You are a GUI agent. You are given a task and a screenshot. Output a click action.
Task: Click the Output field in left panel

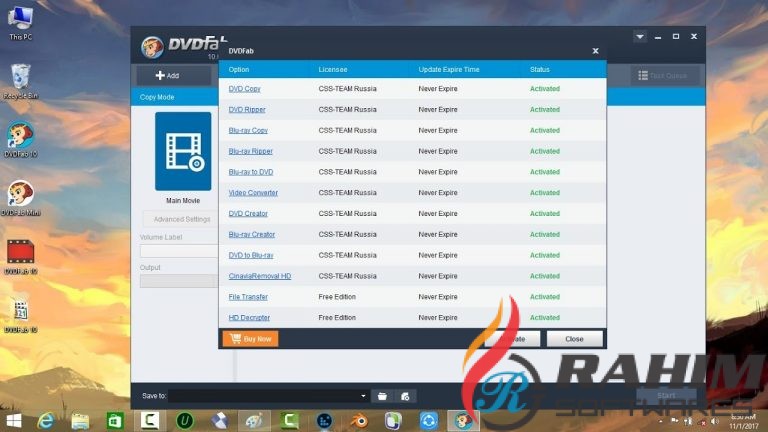pos(179,281)
